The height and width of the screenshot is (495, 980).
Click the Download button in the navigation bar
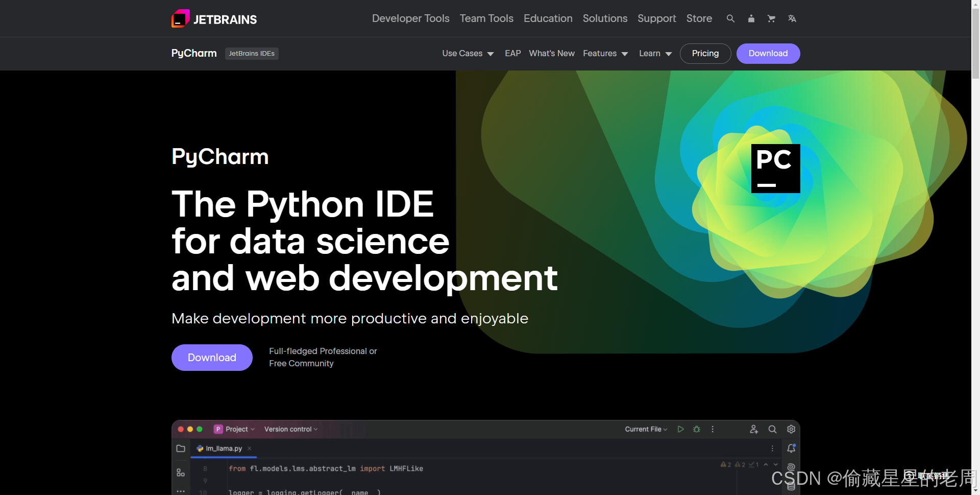click(x=768, y=54)
